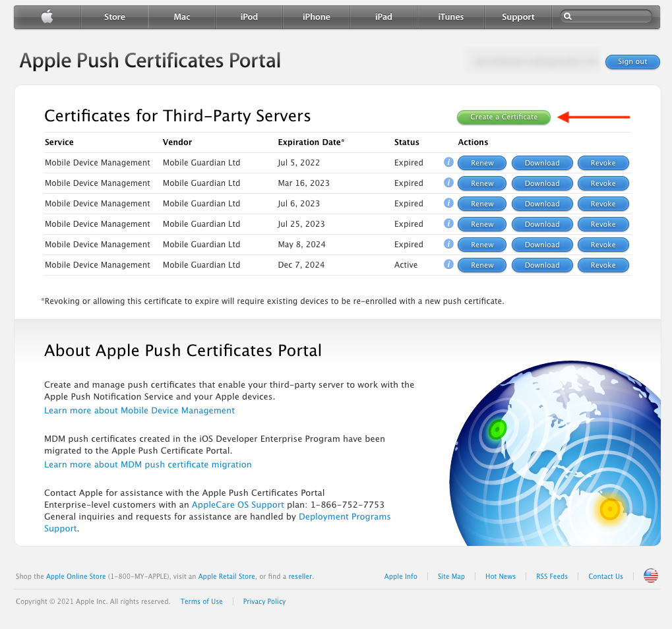Open the iPod navigation tab
Viewport: 672px width, 629px height.
249,16
